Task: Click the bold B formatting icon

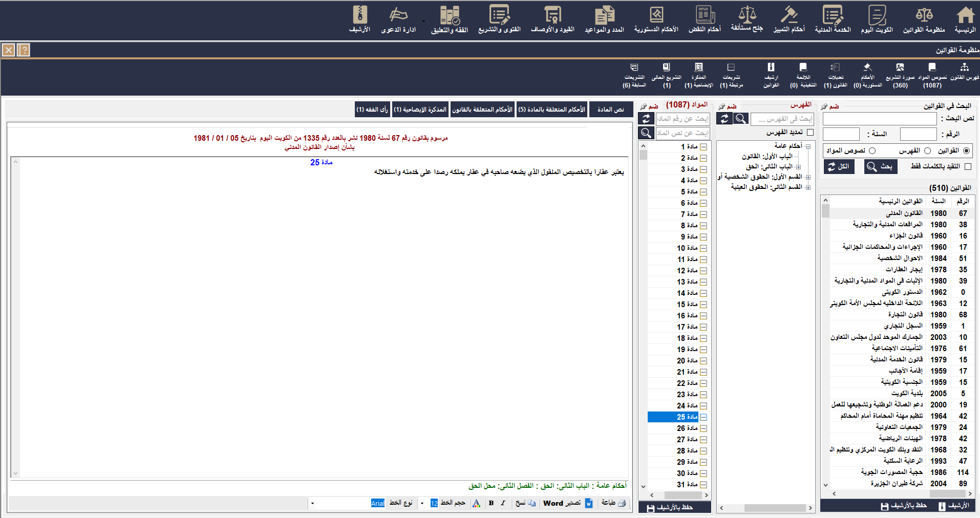Action: pyautogui.click(x=491, y=503)
